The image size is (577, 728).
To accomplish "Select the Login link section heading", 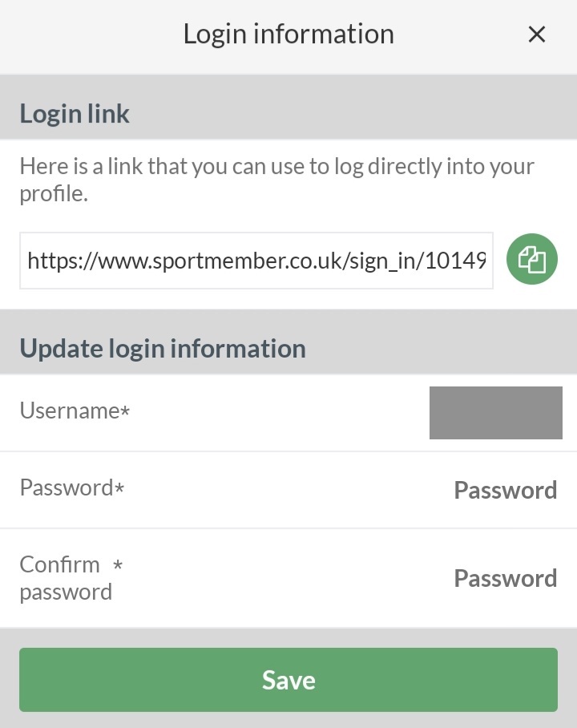I will [75, 114].
